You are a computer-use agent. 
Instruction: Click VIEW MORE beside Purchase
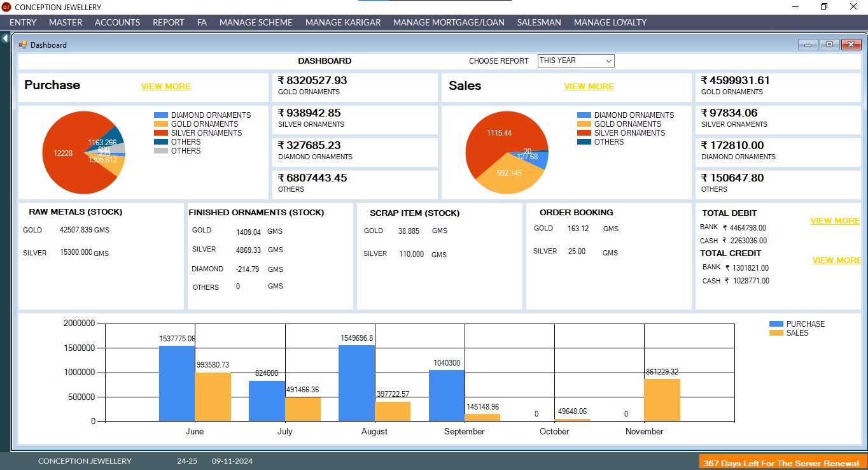166,87
